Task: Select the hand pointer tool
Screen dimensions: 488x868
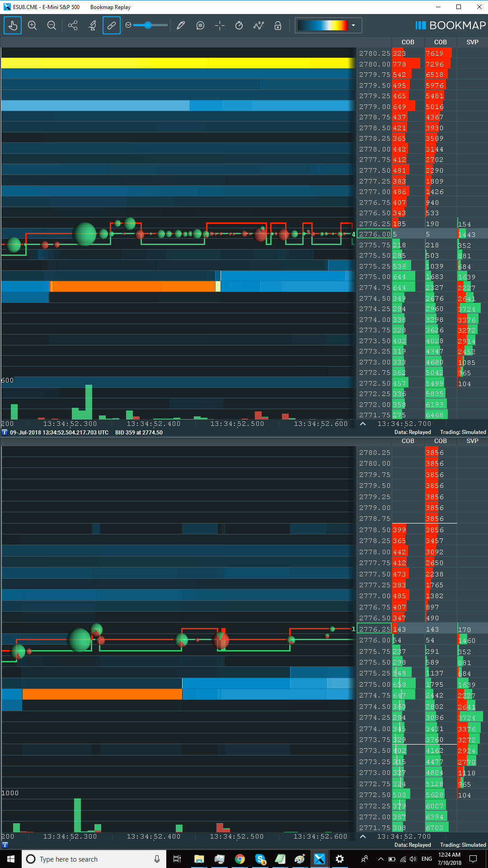Action: tap(13, 25)
